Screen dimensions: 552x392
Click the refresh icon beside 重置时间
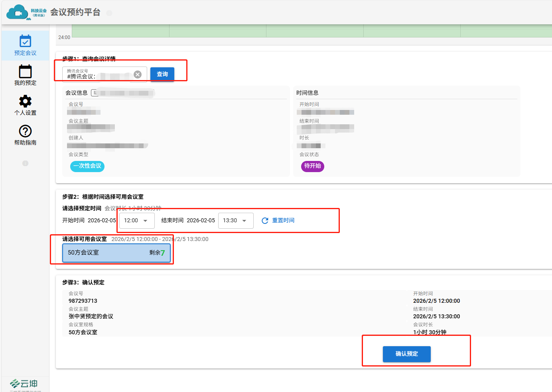(x=265, y=221)
